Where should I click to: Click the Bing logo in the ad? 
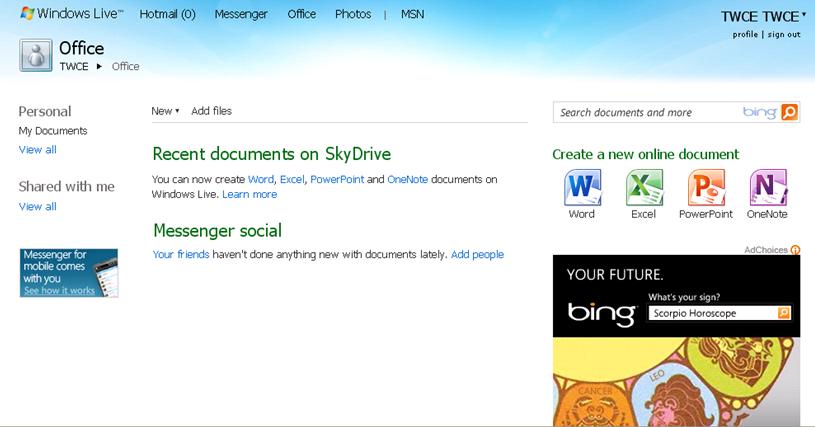602,313
